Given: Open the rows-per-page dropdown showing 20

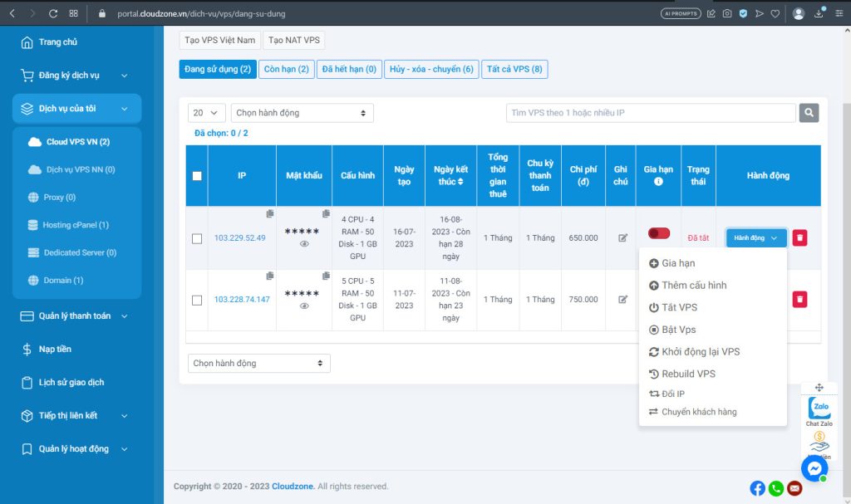Looking at the screenshot, I should tap(207, 113).
